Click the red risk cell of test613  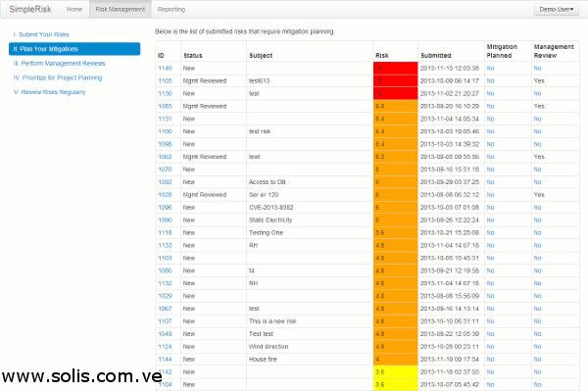pyautogui.click(x=396, y=81)
